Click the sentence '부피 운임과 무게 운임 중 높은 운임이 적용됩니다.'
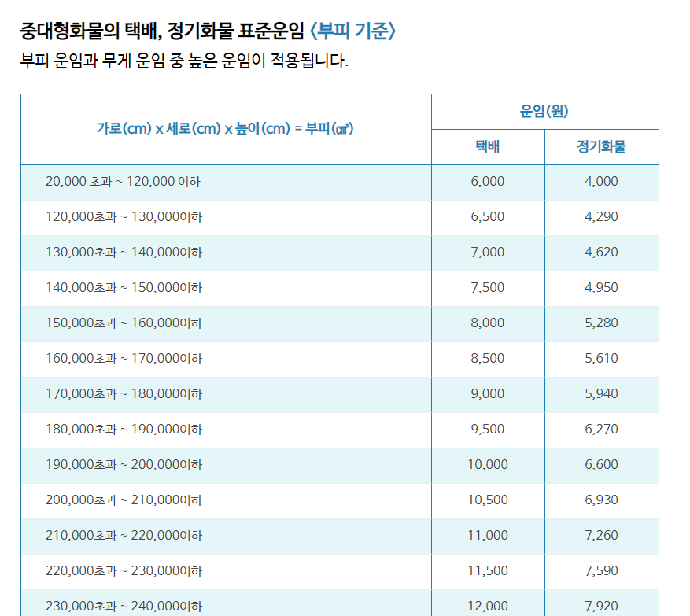The height and width of the screenshot is (616, 690). coord(184,61)
